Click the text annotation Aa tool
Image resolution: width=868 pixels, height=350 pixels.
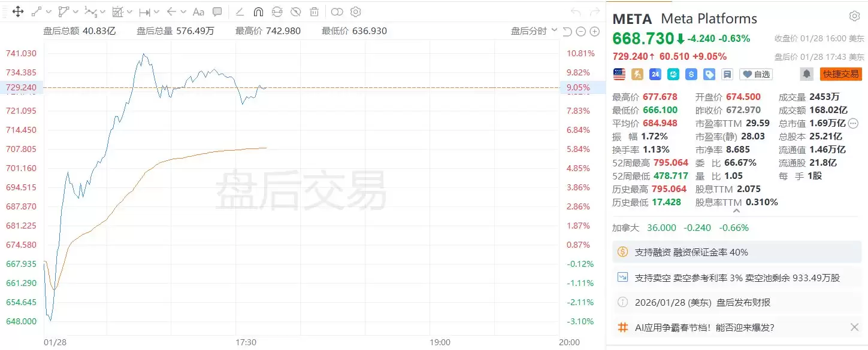coord(199,11)
